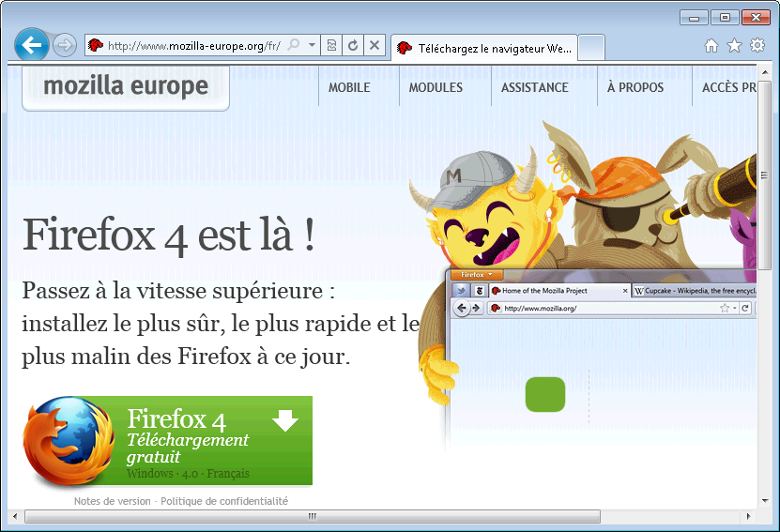Click the orange Firefox menu button in illustration
Viewport: 780px width, 532px height.
(x=477, y=275)
